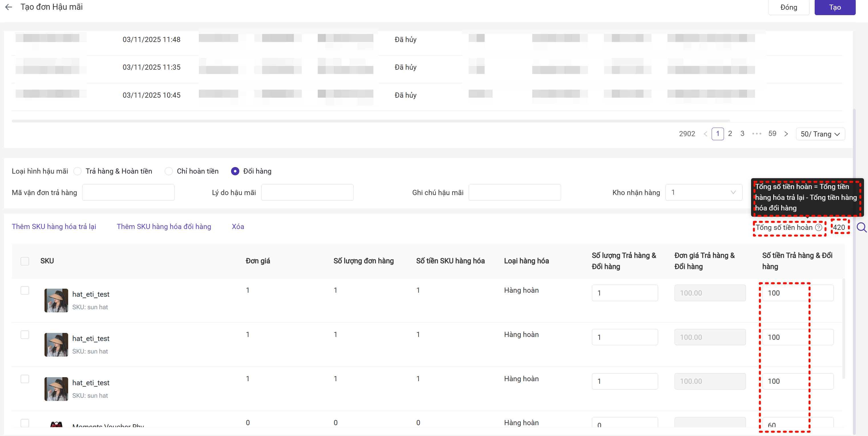Tick checkbox for second hat_eti_test row
The width and height of the screenshot is (868, 436).
(x=25, y=335)
